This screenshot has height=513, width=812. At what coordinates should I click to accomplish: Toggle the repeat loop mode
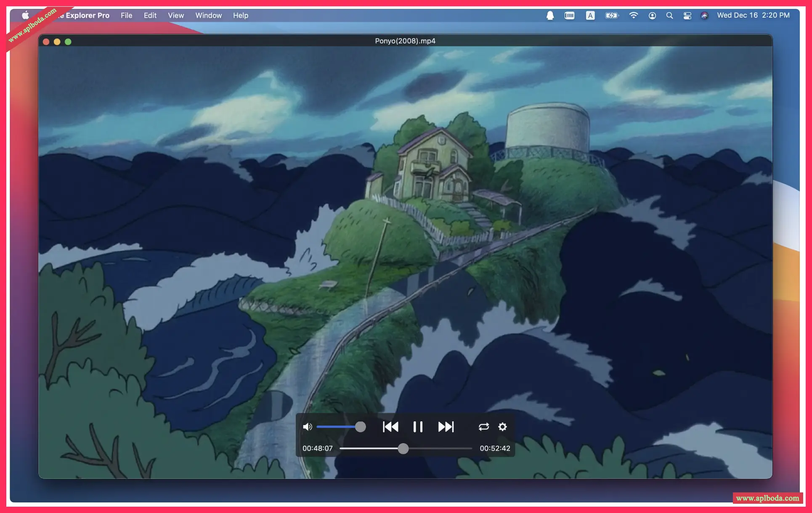pos(484,427)
